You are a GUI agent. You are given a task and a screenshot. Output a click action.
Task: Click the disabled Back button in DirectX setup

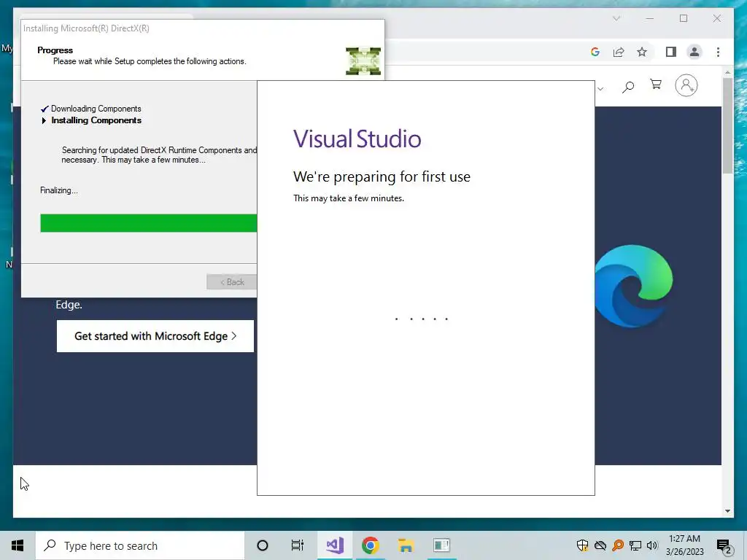232,282
